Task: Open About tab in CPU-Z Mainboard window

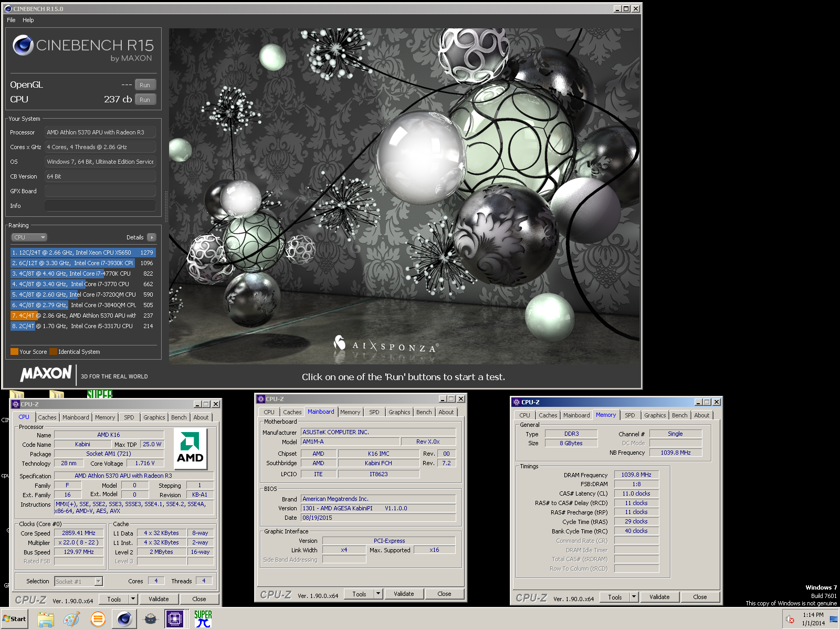Action: tap(446, 412)
